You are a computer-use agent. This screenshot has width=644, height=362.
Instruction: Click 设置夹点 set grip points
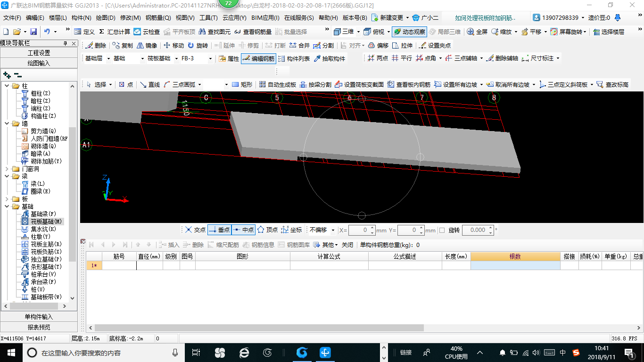tap(435, 45)
